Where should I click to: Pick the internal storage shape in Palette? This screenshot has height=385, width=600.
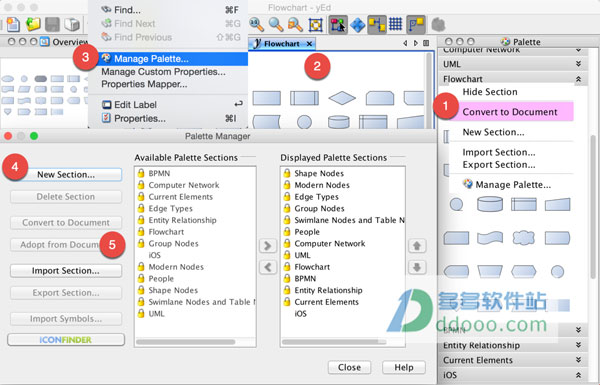coord(523,204)
